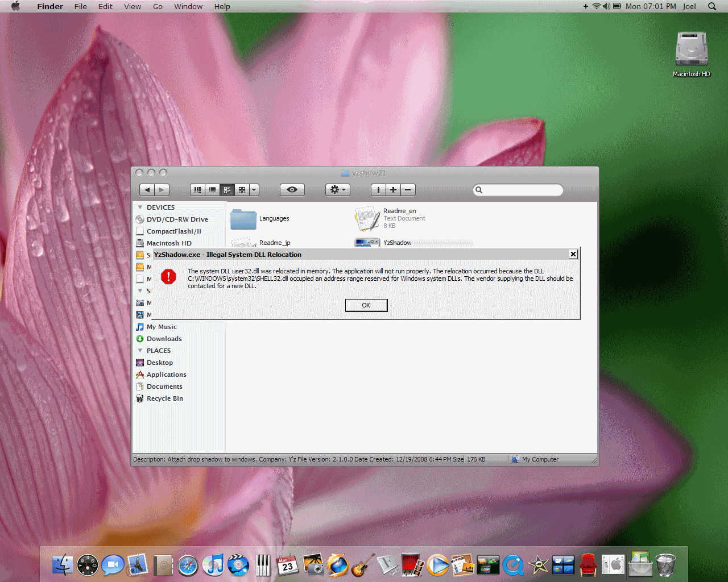
Task: Open the Finder menu
Action: [x=50, y=6]
